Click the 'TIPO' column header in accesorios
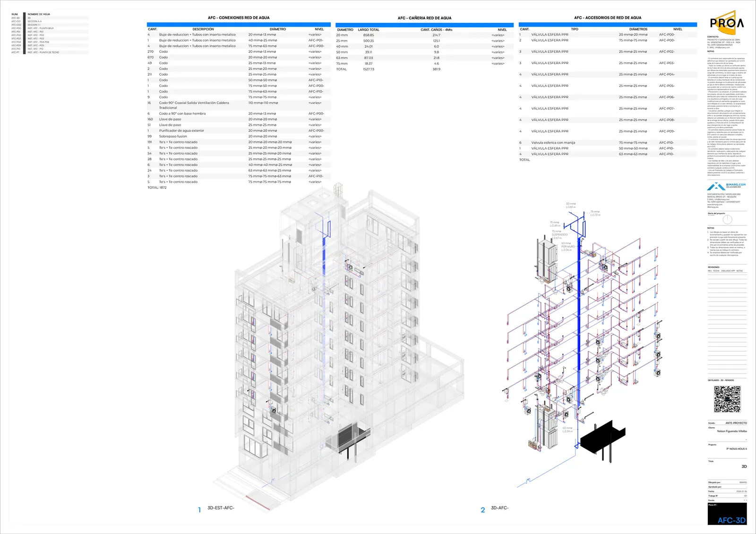Viewport: 756px width, 534px height. click(x=575, y=29)
